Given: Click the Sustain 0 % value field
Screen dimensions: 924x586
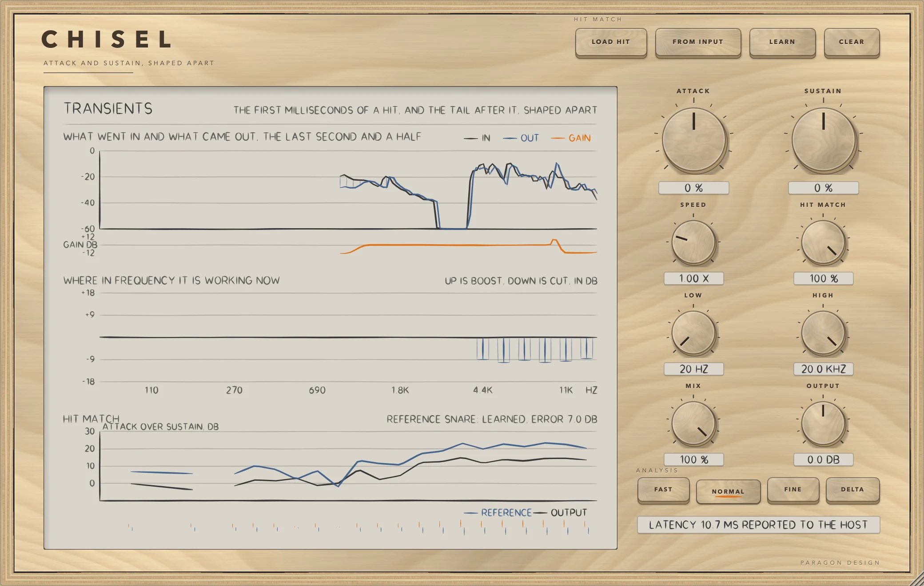Looking at the screenshot, I should pyautogui.click(x=824, y=188).
